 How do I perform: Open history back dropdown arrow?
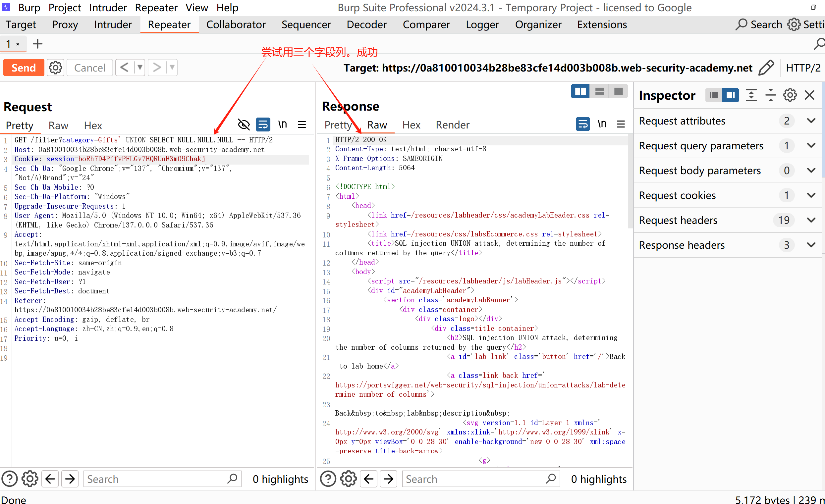pyautogui.click(x=139, y=68)
